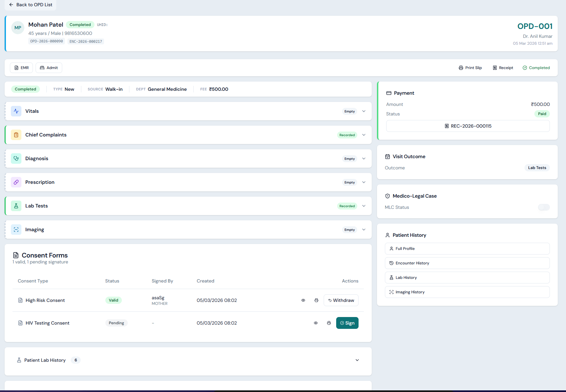This screenshot has width=566, height=392.
Task: Click the Chief Complaints clipboard icon
Action: 16,135
